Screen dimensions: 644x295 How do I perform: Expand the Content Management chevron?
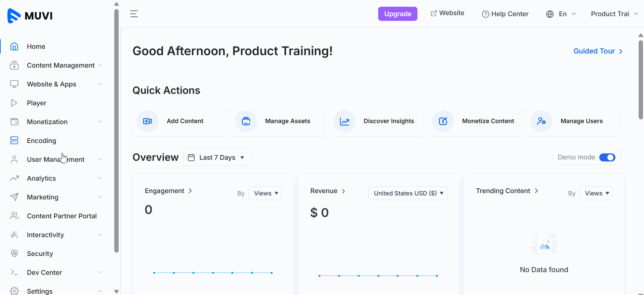click(x=100, y=65)
